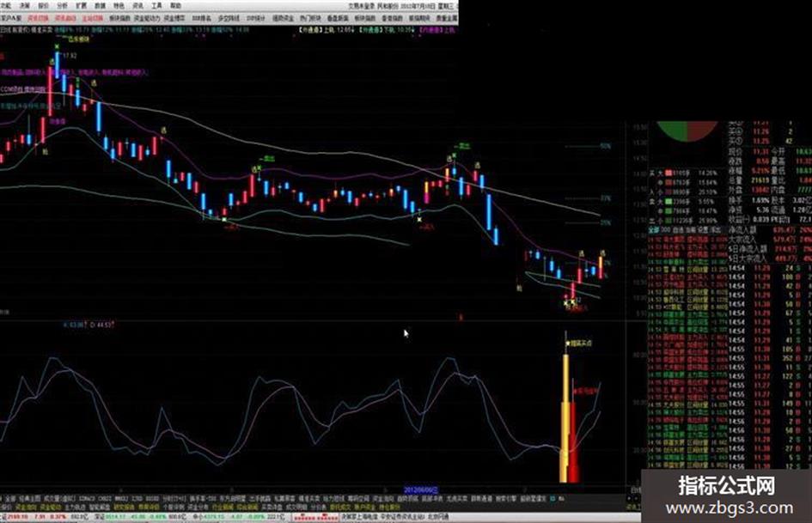Click the 中小 index in the status bar

click(241, 516)
